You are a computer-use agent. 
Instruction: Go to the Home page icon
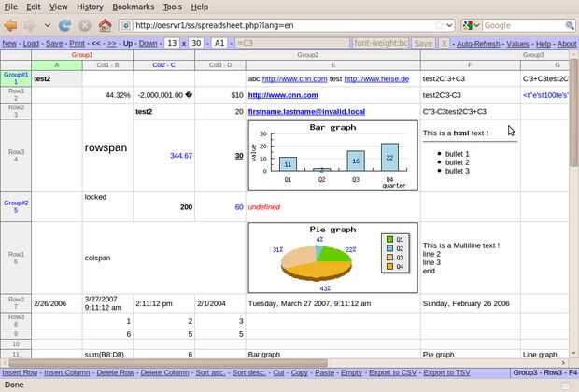(105, 25)
